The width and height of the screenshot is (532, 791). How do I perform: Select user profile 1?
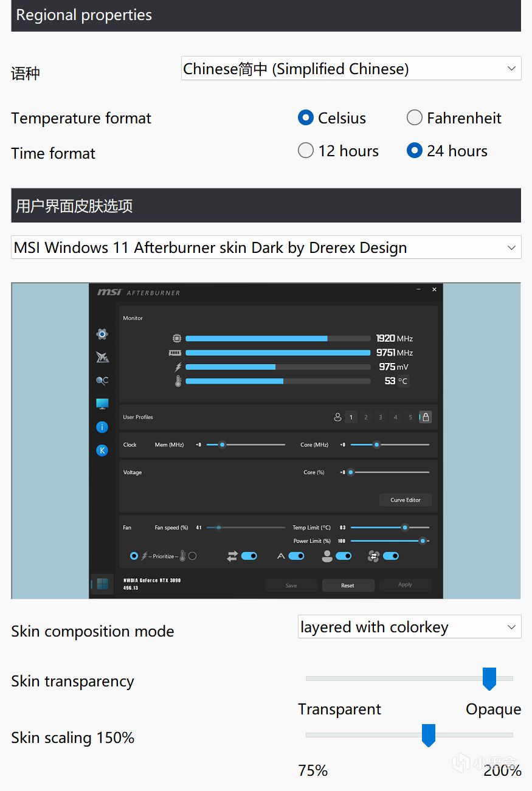(x=351, y=417)
